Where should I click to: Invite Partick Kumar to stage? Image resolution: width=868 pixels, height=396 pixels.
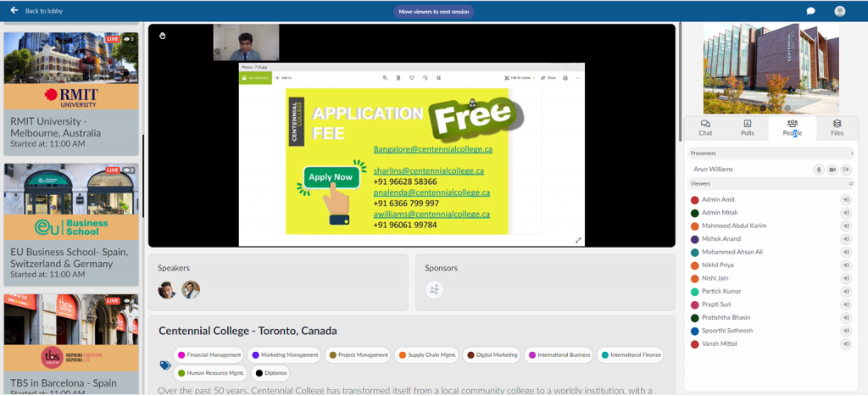pyautogui.click(x=846, y=292)
